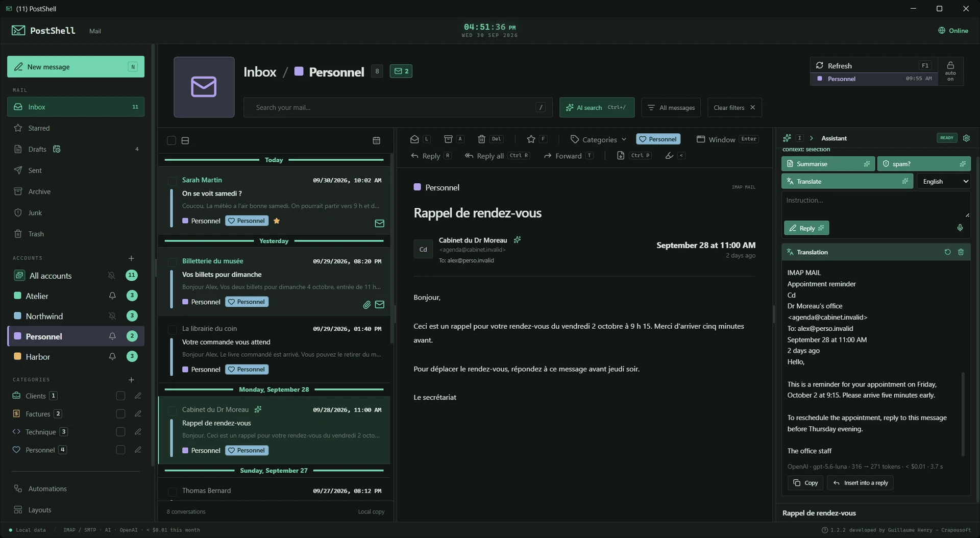Viewport: 980px width, 538px height.
Task: Open All messages filter
Action: [x=671, y=108]
